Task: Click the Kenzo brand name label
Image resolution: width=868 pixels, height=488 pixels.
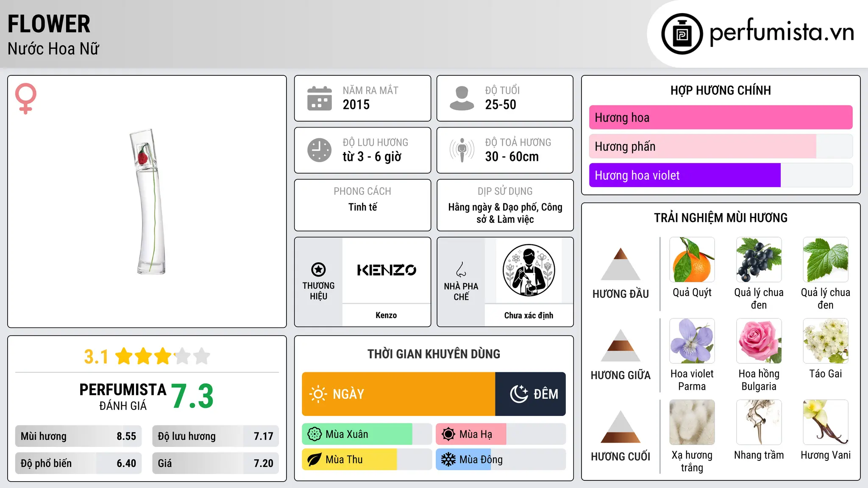Action: point(386,315)
